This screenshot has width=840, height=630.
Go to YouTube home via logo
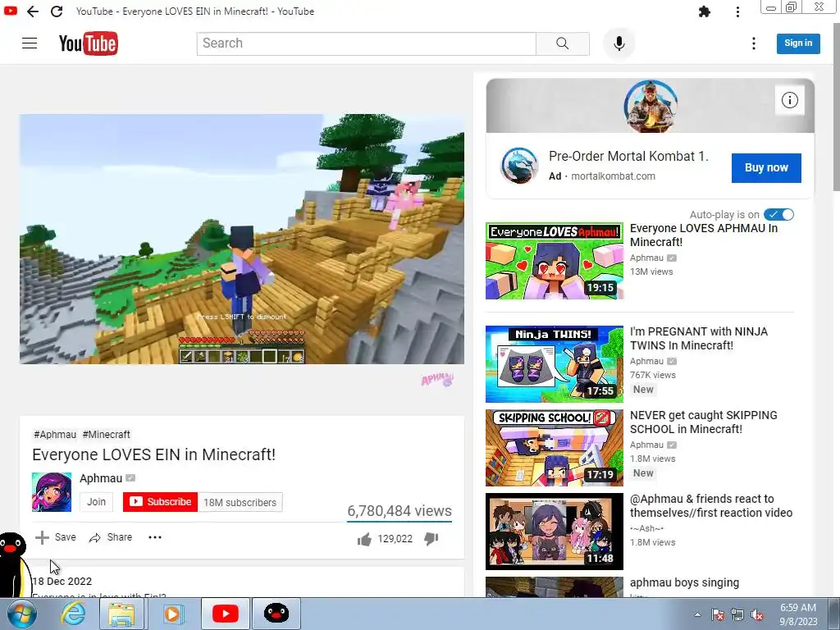pos(89,43)
